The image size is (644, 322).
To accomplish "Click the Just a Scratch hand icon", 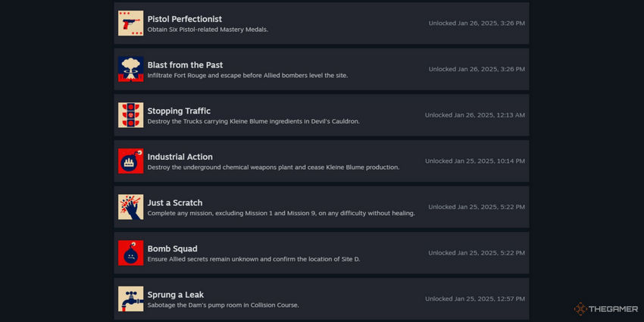I will (x=130, y=207).
